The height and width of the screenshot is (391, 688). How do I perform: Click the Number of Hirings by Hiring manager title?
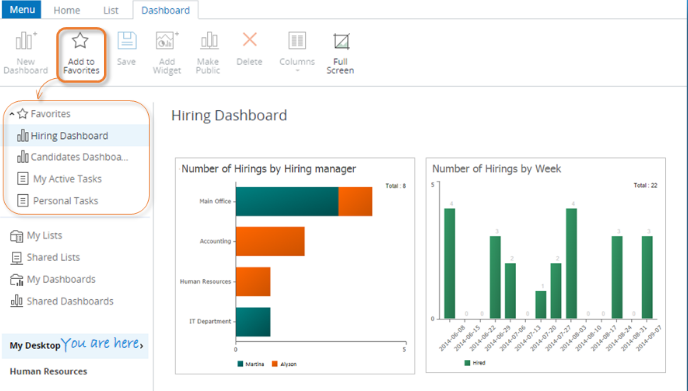(x=269, y=169)
